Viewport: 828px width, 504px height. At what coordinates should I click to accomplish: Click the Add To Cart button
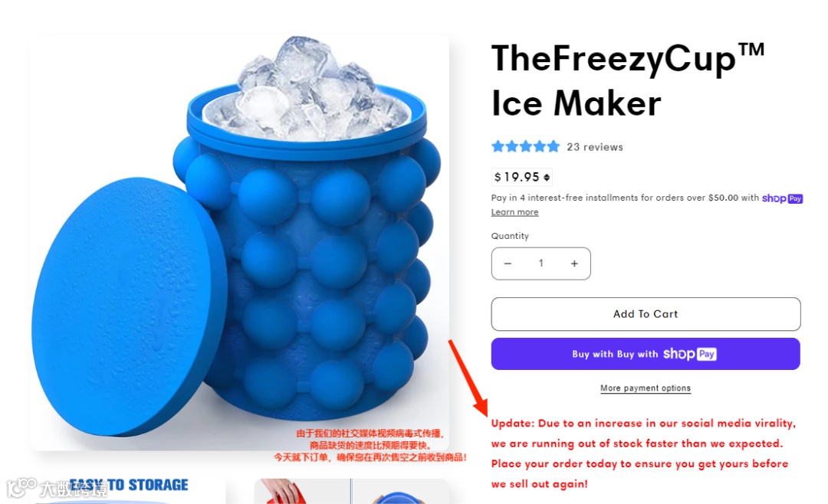(x=646, y=314)
